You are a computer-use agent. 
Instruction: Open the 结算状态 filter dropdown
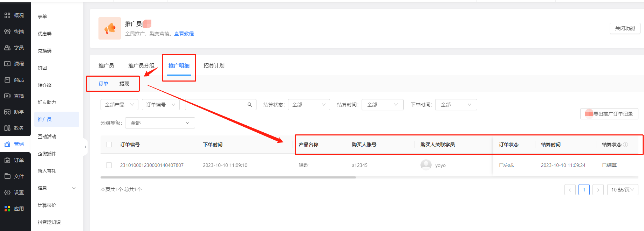point(309,105)
